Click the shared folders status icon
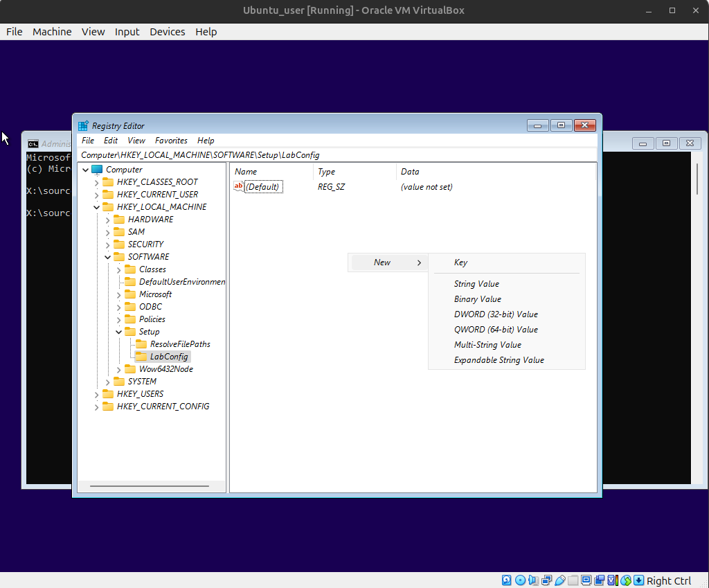This screenshot has height=588, width=709. coord(573,580)
